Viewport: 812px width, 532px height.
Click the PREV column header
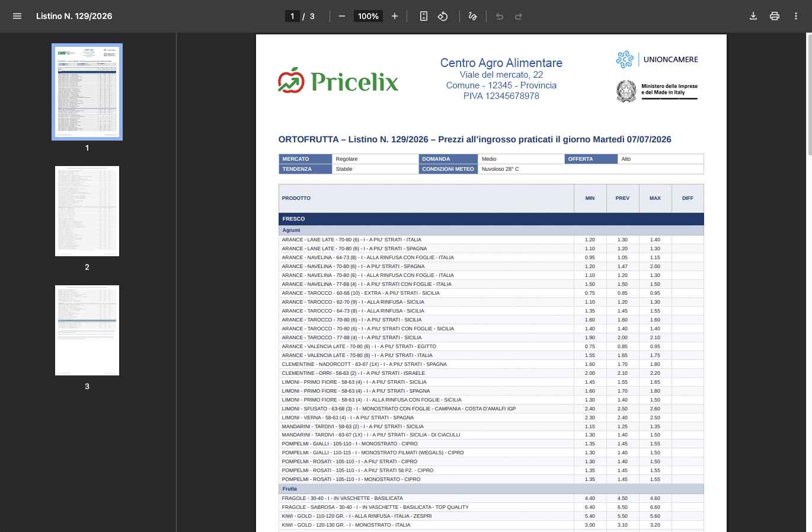click(622, 198)
